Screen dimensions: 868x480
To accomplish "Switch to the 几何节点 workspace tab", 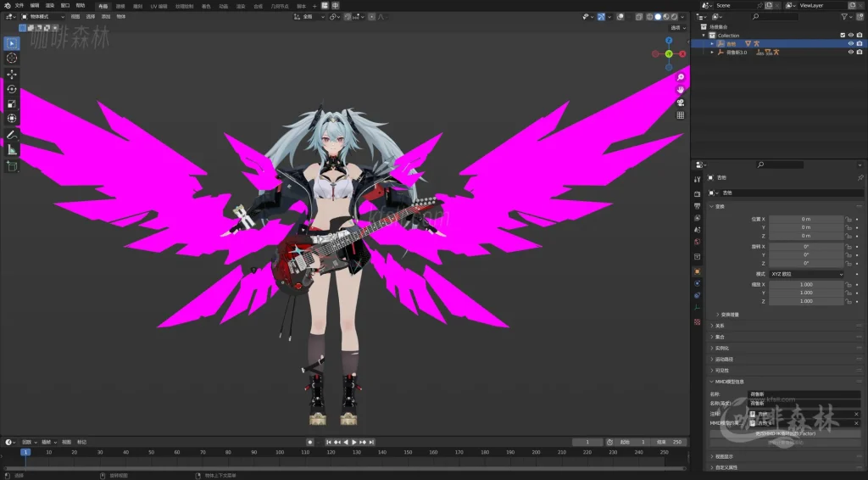I will pyautogui.click(x=280, y=6).
